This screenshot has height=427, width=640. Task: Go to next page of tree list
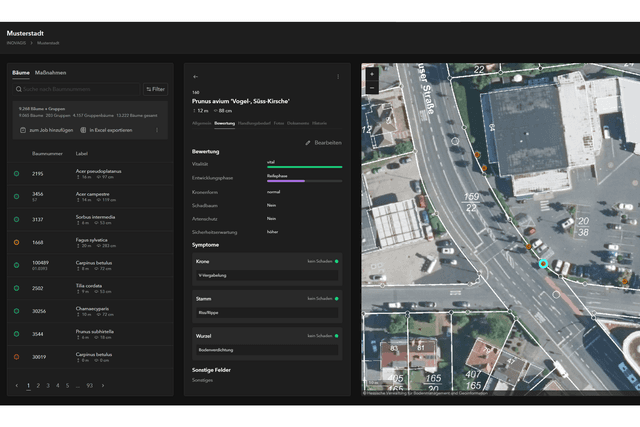pyautogui.click(x=103, y=385)
